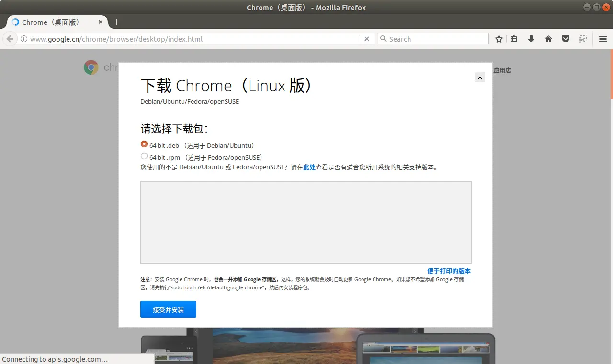Open the 便于打印的版本 printable link

tap(449, 271)
